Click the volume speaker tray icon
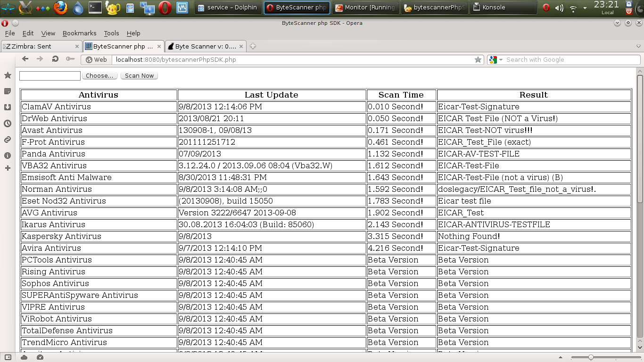644x362 pixels. [x=559, y=8]
